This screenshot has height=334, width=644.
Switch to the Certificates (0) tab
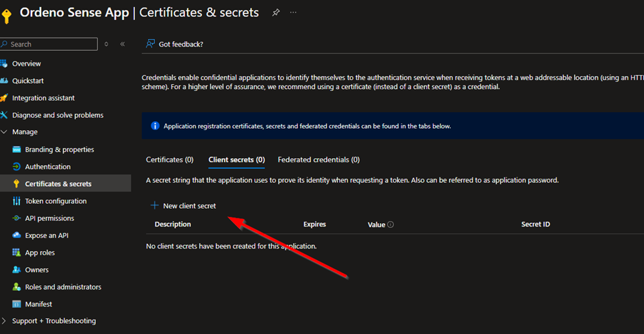click(x=170, y=159)
